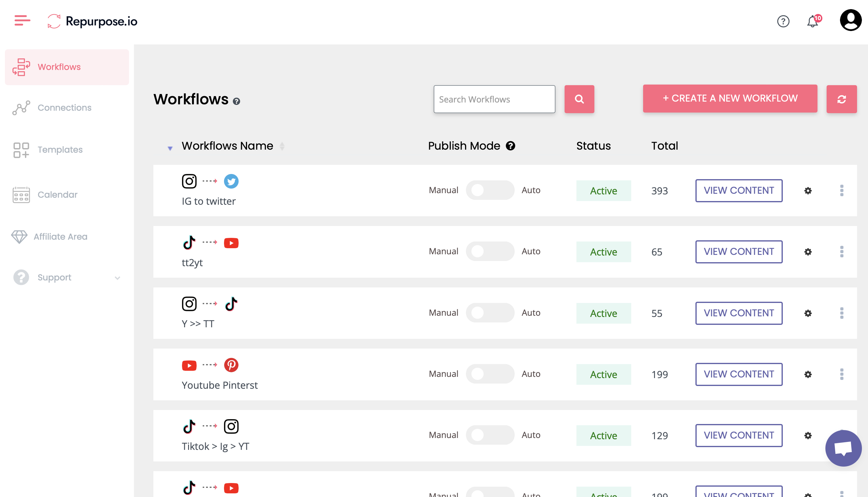Toggle publish mode for Y >> TT

coord(490,313)
